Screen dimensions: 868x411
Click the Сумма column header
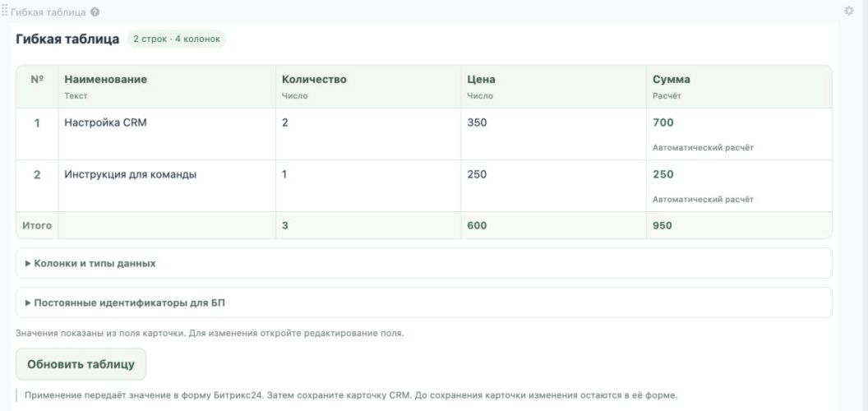739,86
